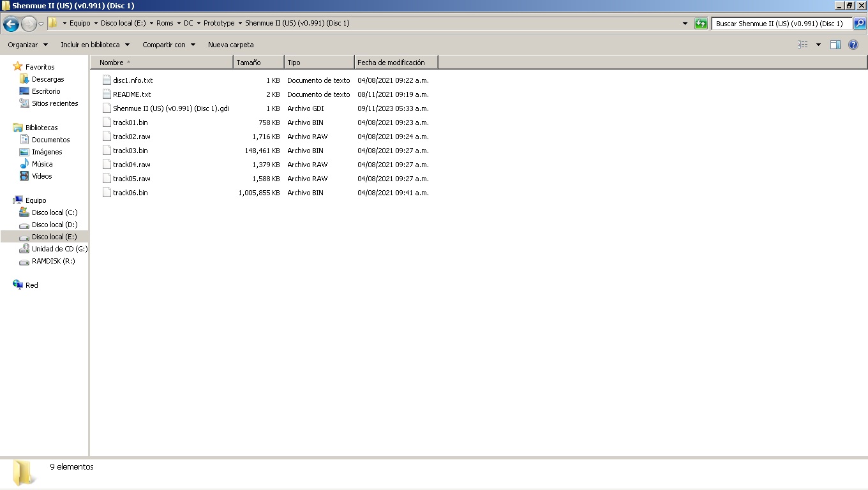
Task: Select disc1.nfo.txt file icon
Action: 107,80
